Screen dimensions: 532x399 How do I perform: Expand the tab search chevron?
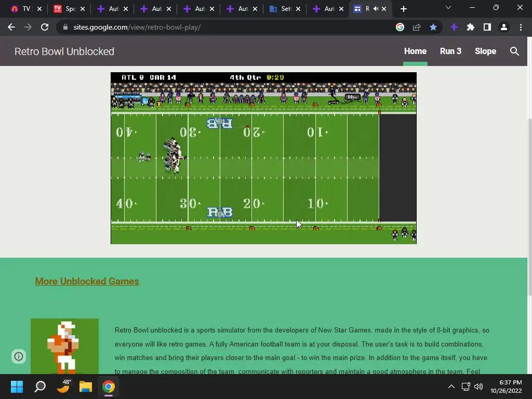pyautogui.click(x=448, y=7)
